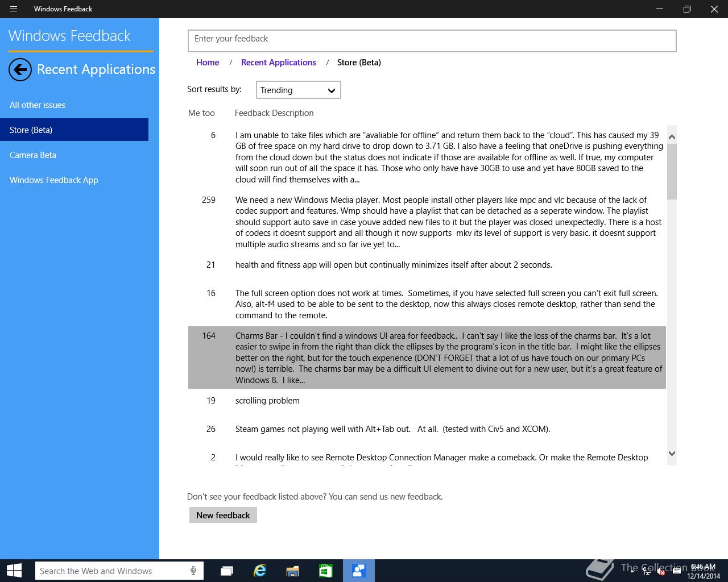
Task: Click the Windows Feedback taskbar icon
Action: tap(358, 571)
